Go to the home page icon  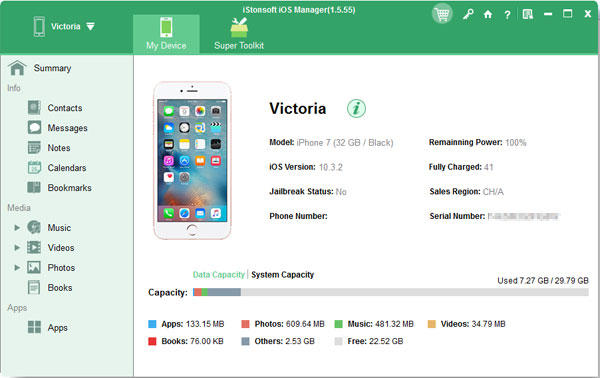(x=488, y=15)
